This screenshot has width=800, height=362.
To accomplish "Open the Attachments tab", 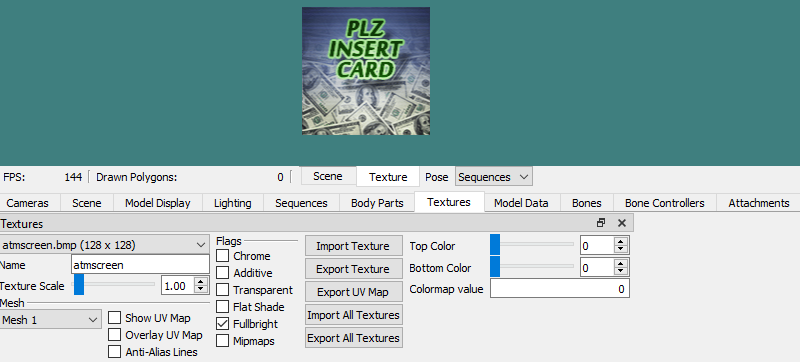I will pyautogui.click(x=759, y=203).
